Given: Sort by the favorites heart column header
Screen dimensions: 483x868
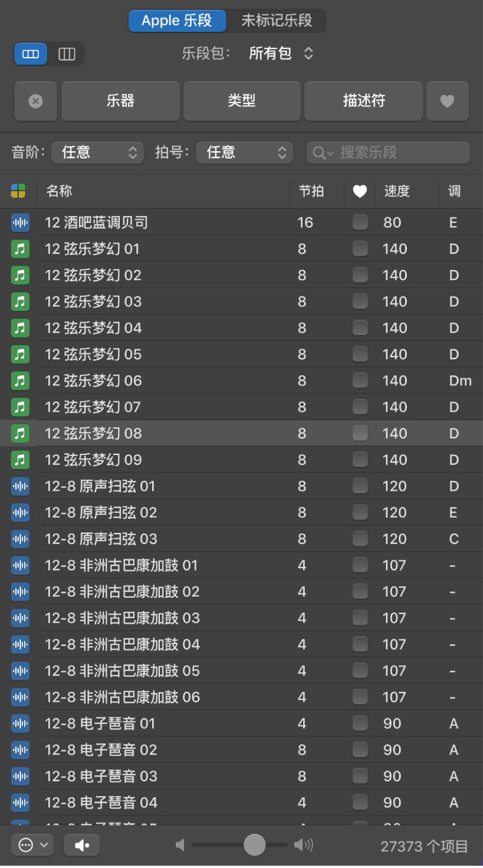Looking at the screenshot, I should click(x=360, y=191).
